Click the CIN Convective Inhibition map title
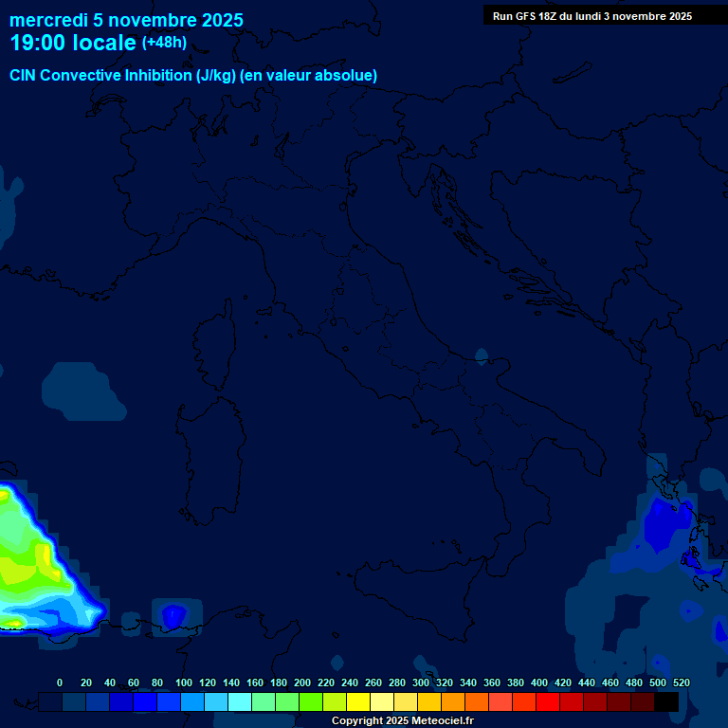 [x=193, y=75]
